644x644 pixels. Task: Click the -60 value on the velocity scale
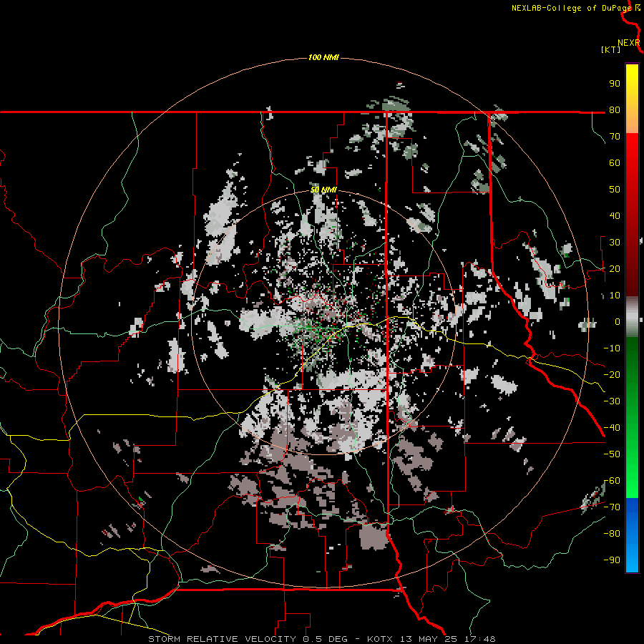(x=612, y=481)
